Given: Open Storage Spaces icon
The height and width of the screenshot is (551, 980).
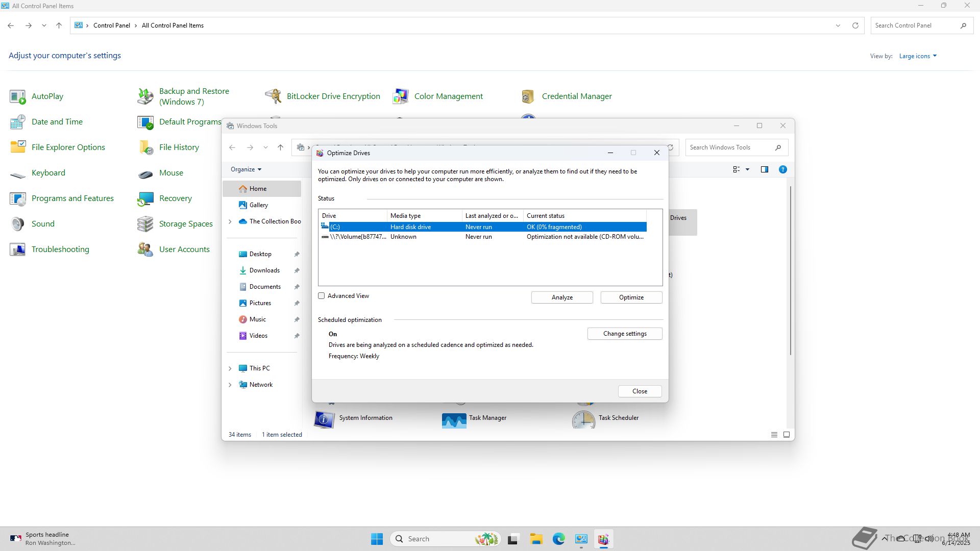Looking at the screenshot, I should 145,223.
